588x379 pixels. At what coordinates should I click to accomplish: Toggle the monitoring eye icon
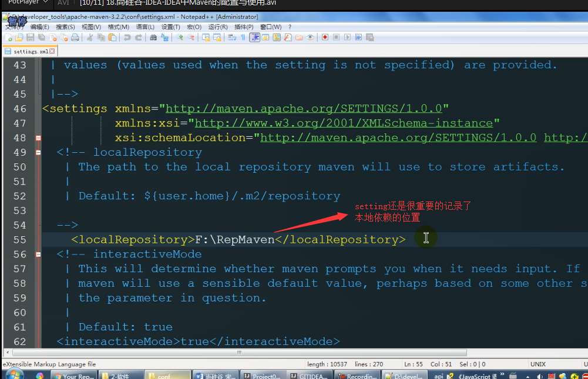[310, 38]
